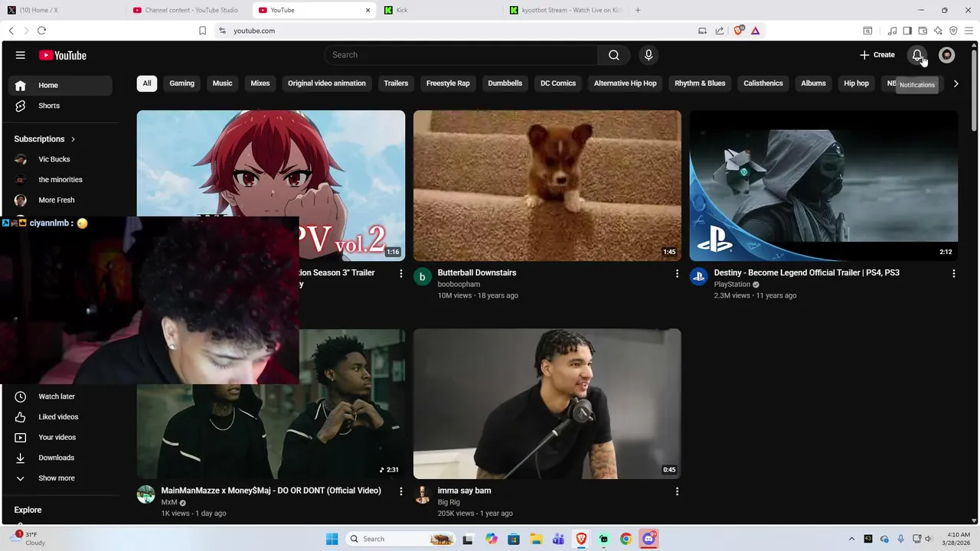Click the search magnifier button
The height and width of the screenshot is (551, 980).
click(x=614, y=55)
